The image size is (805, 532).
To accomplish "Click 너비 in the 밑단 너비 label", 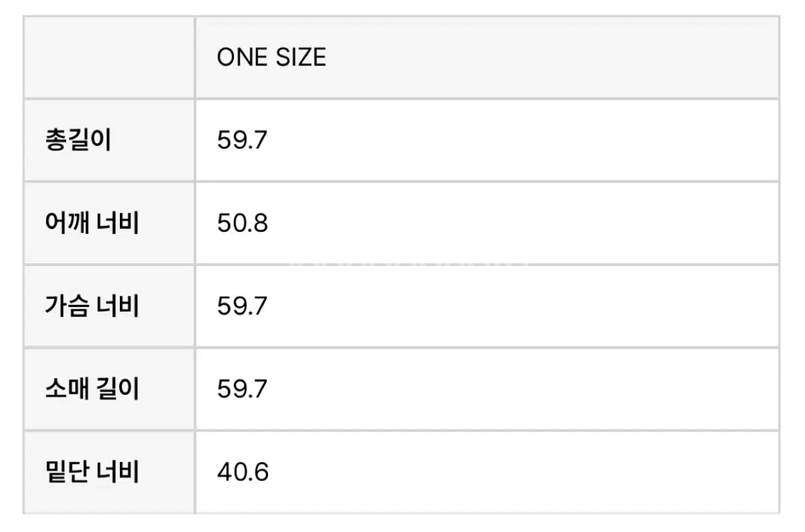I will tap(118, 472).
